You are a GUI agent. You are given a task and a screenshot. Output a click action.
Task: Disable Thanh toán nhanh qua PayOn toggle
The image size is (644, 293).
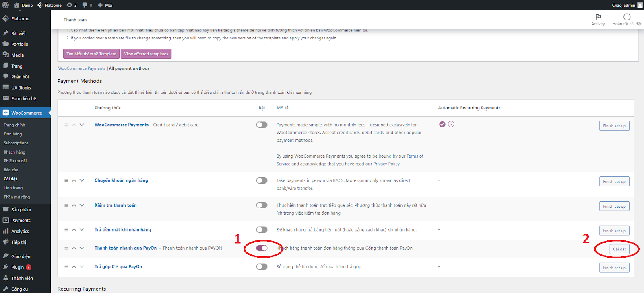(x=262, y=248)
